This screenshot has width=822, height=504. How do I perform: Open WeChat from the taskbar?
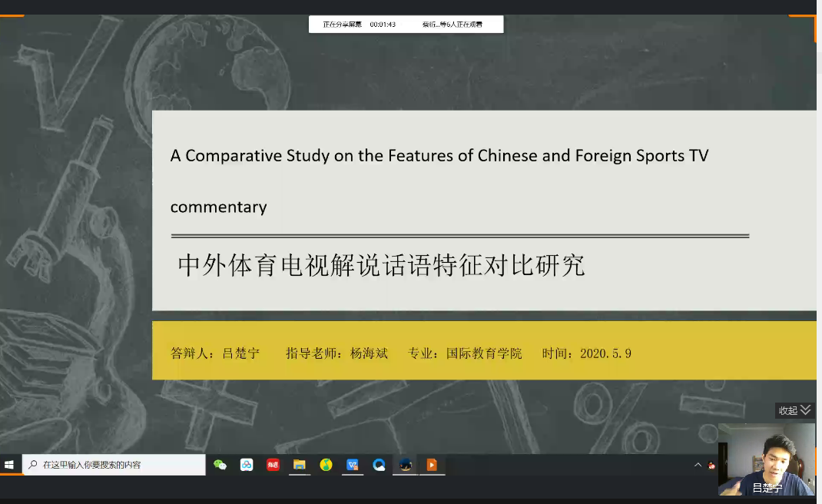pyautogui.click(x=220, y=465)
